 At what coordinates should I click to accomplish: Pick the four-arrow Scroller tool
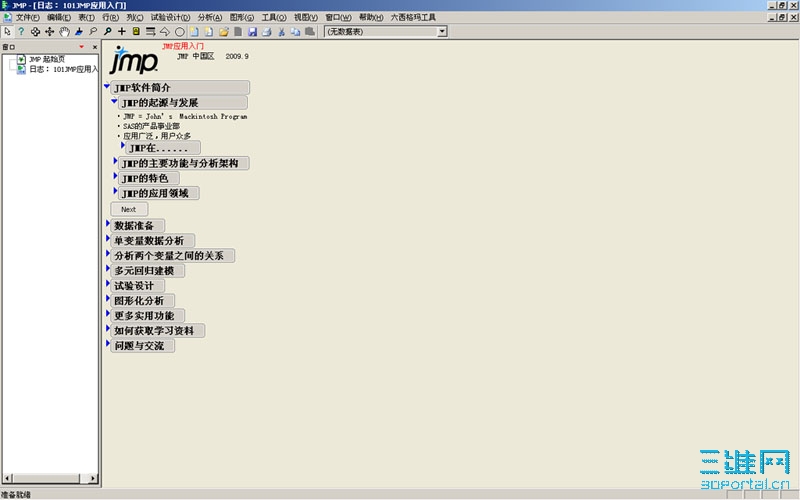(49, 32)
